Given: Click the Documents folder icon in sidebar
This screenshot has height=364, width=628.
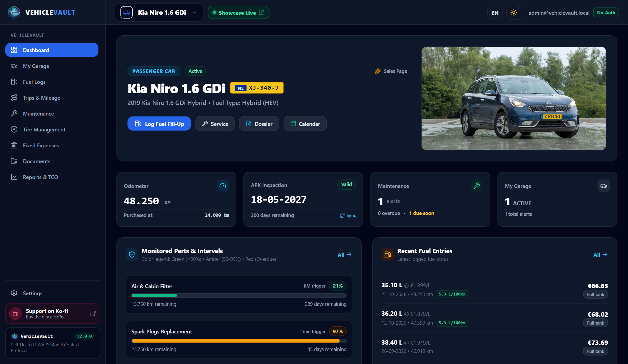Looking at the screenshot, I should coord(14,161).
